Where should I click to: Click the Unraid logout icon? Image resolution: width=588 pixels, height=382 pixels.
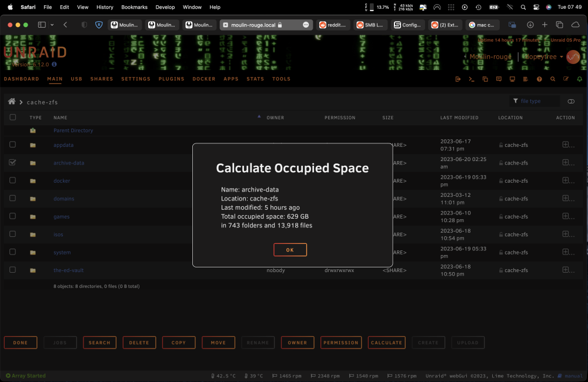[458, 79]
